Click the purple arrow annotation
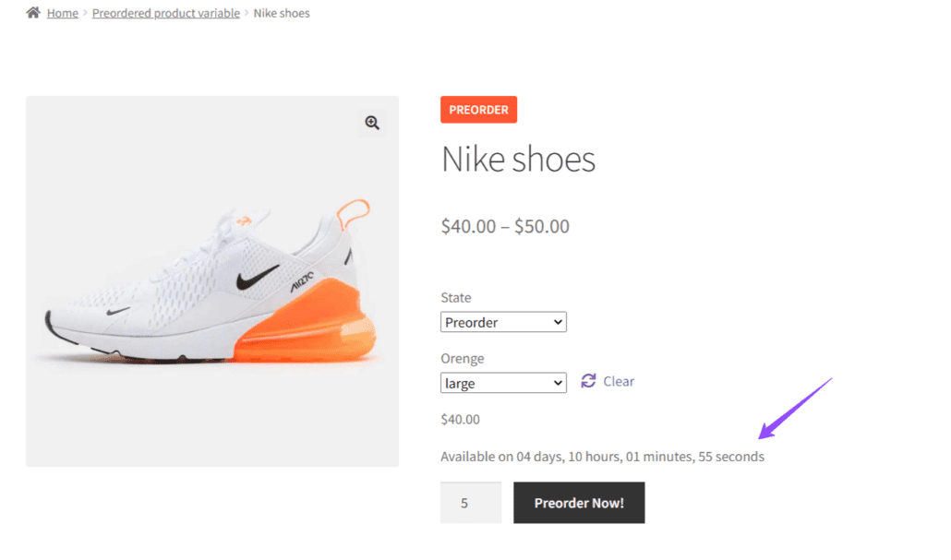Image resolution: width=951 pixels, height=560 pixels. click(795, 408)
